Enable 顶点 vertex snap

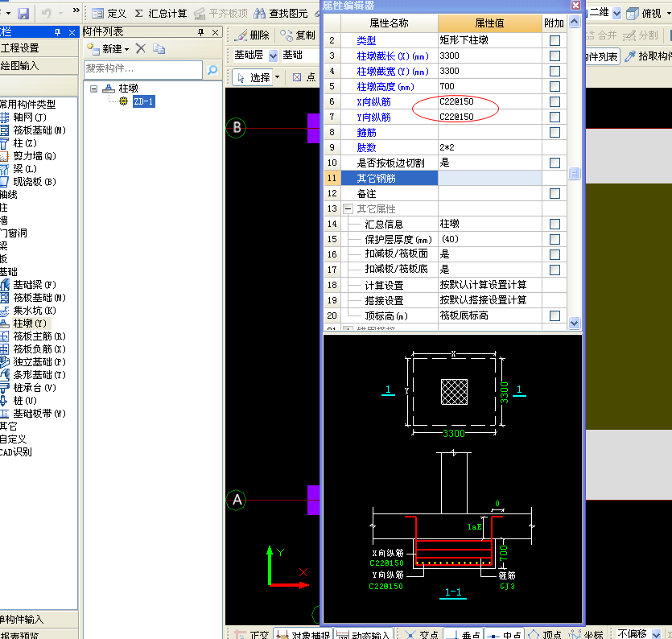[x=545, y=634]
